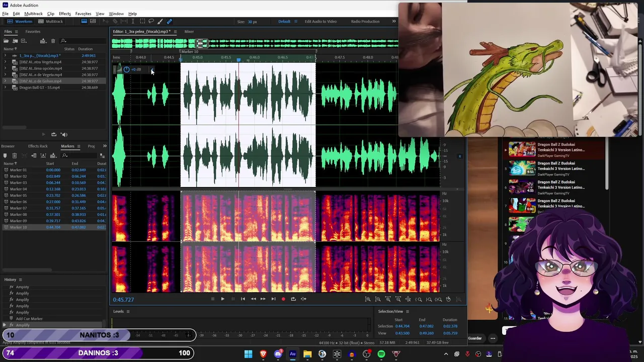Switch to the Effects Rack tab
Image resolution: width=644 pixels, height=362 pixels.
tap(38, 146)
